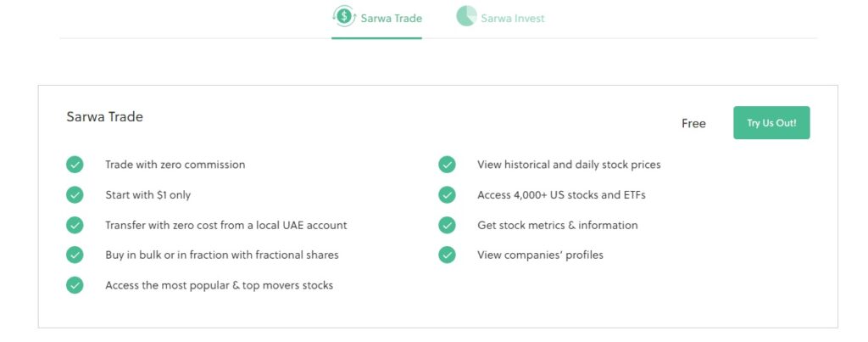Click checkmark next to historical stock prices
This screenshot has width=868, height=342.
tap(447, 165)
